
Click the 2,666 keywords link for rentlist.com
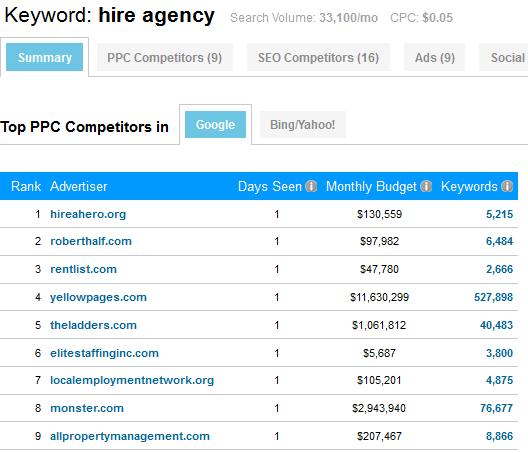pos(499,269)
